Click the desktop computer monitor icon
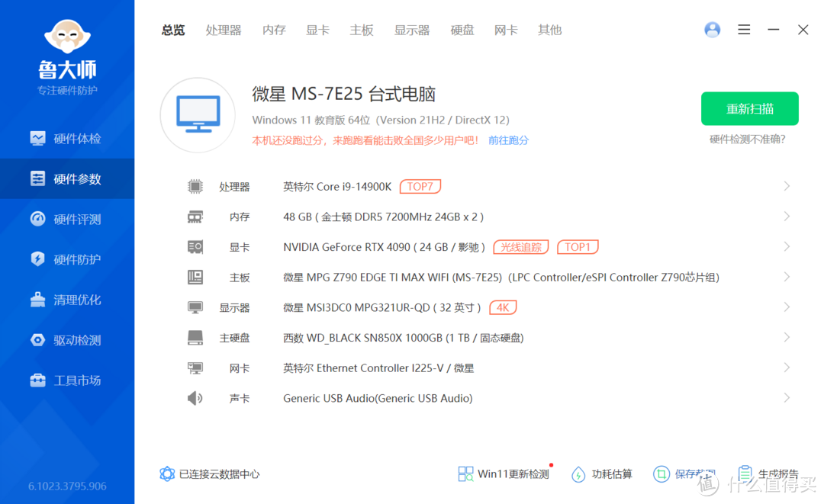Image resolution: width=824 pixels, height=504 pixels. click(198, 115)
